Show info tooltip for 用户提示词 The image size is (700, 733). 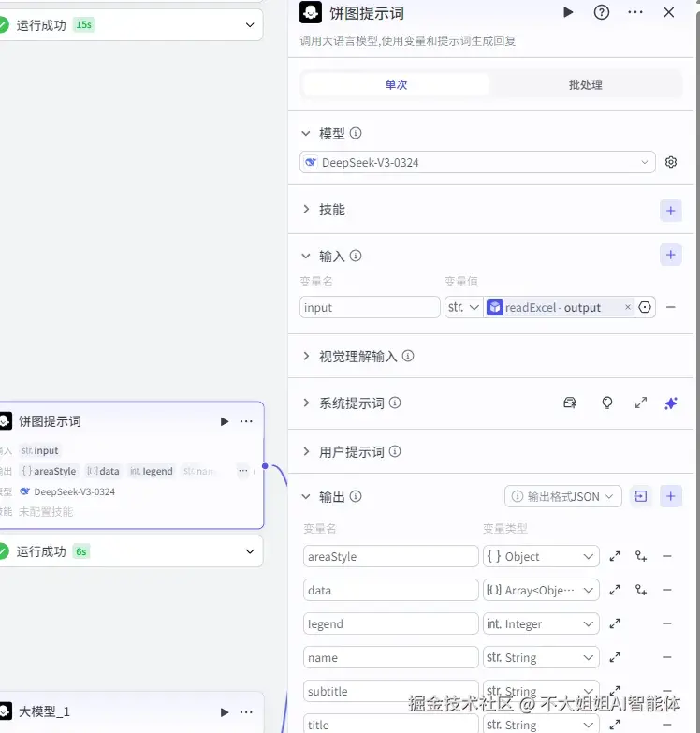pyautogui.click(x=395, y=451)
